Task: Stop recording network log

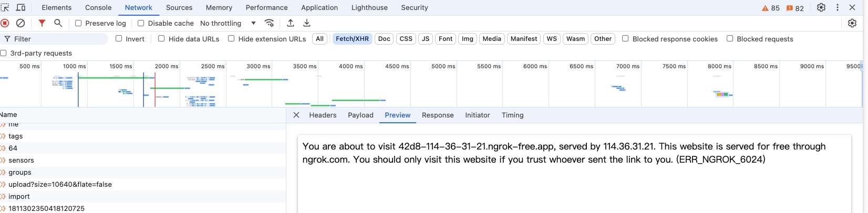Action: click(x=5, y=23)
